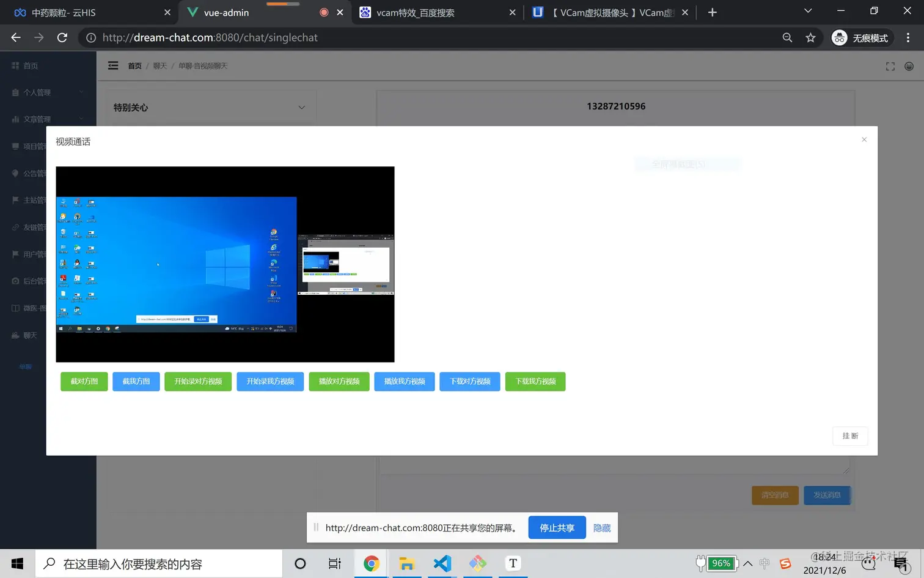924x578 pixels.
Task: Expand the 个人管理 sidebar menu
Action: click(x=48, y=92)
